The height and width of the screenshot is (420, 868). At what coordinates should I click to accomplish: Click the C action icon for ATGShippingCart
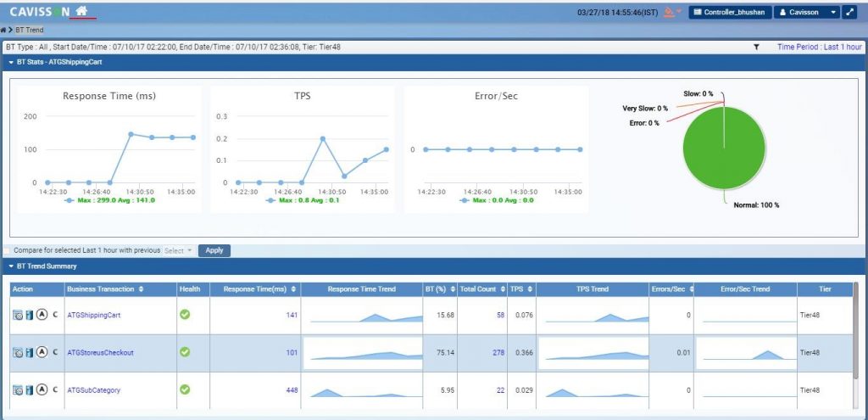click(55, 315)
